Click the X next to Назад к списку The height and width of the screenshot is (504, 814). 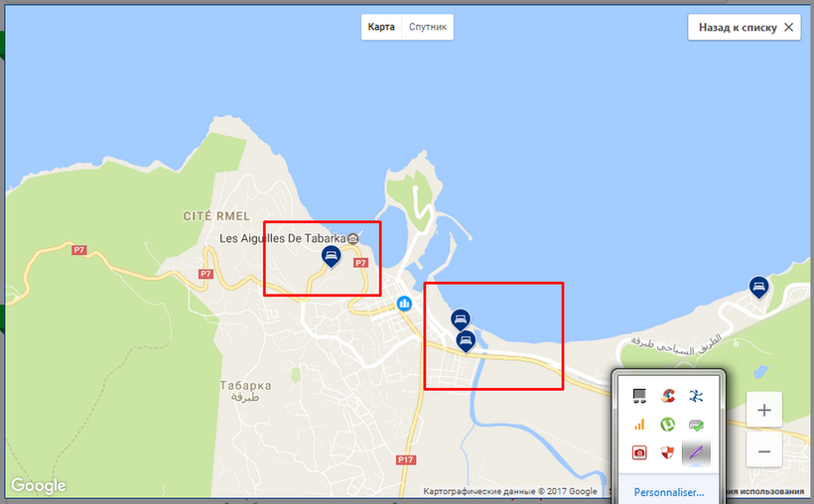pyautogui.click(x=788, y=27)
